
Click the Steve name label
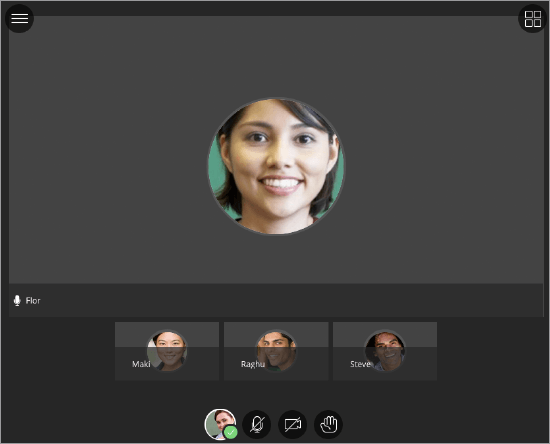[360, 364]
